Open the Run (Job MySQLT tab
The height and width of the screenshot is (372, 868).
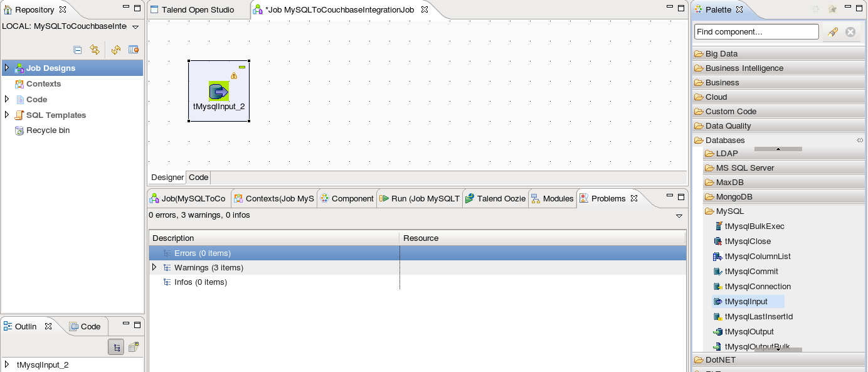point(420,199)
